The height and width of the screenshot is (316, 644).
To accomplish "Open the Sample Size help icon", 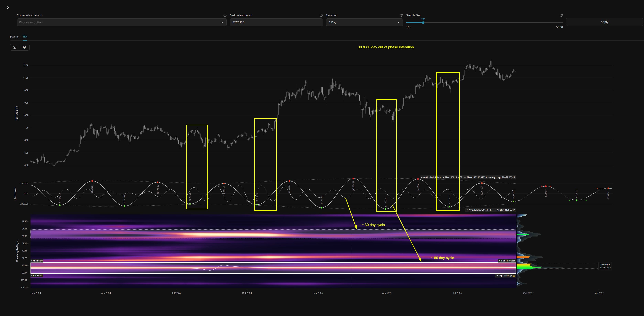I will [x=561, y=15].
